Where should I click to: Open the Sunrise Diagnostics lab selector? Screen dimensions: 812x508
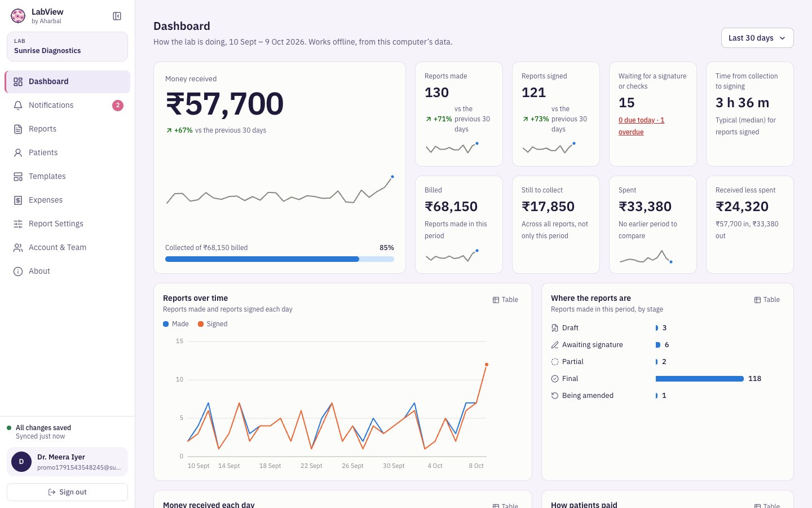[x=67, y=46]
